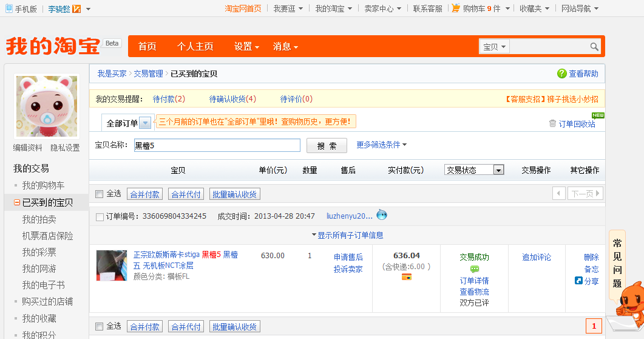Click the orange payment card icon under price
This screenshot has width=644, height=339.
pyautogui.click(x=407, y=278)
